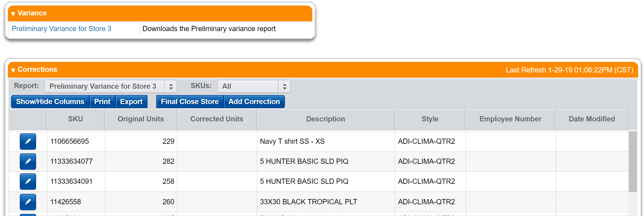The width and height of the screenshot is (644, 216).
Task: Open Preliminary Variance for Store 3 link
Action: point(62,29)
